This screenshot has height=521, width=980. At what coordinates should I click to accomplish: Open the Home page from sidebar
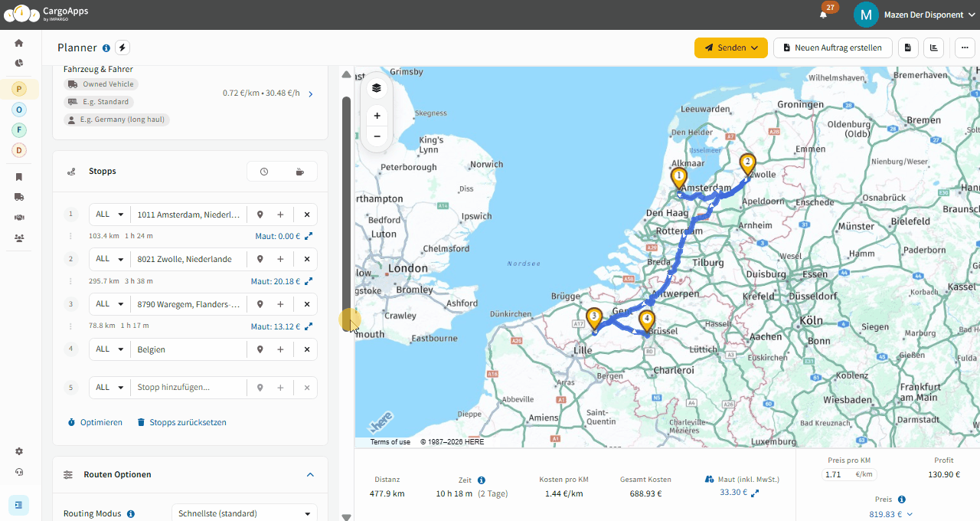19,43
